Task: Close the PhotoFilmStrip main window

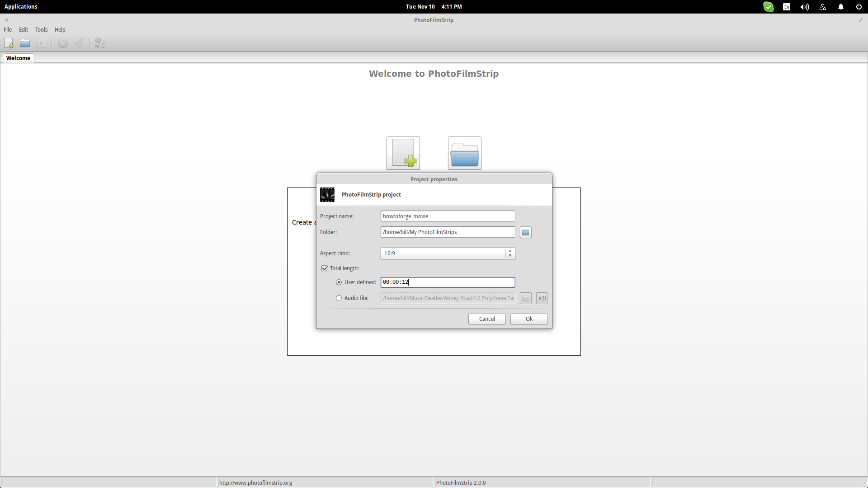Action: click(x=7, y=20)
